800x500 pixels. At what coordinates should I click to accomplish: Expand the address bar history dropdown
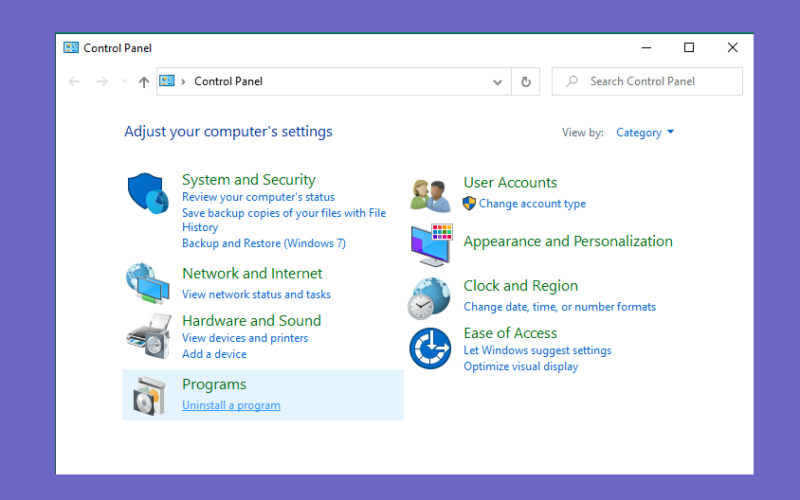click(497, 82)
